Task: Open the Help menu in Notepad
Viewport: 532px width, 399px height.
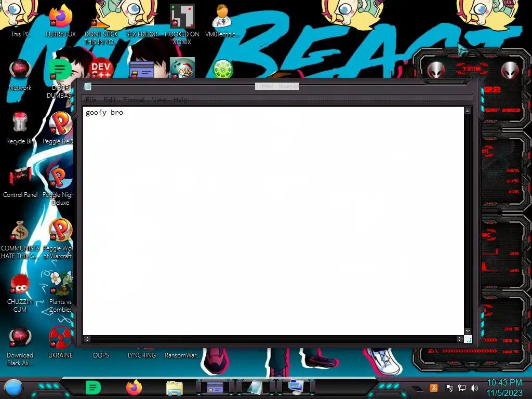Action: tap(180, 100)
